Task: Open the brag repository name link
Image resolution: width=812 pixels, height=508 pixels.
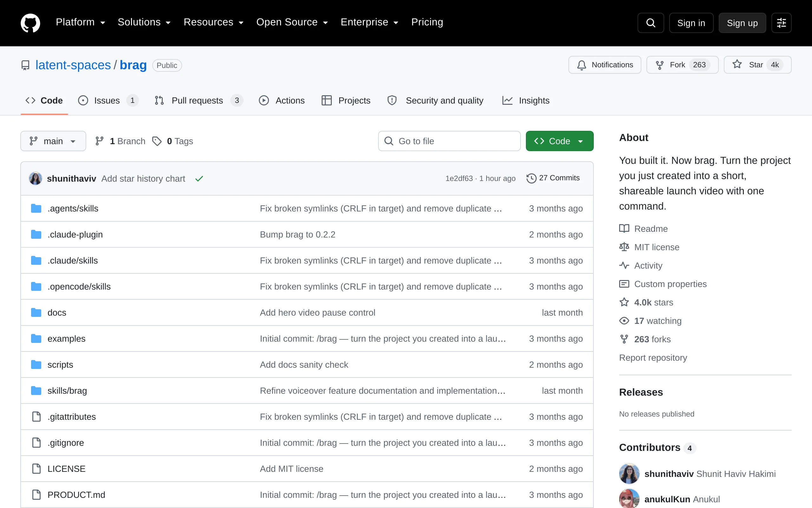Action: 133,65
